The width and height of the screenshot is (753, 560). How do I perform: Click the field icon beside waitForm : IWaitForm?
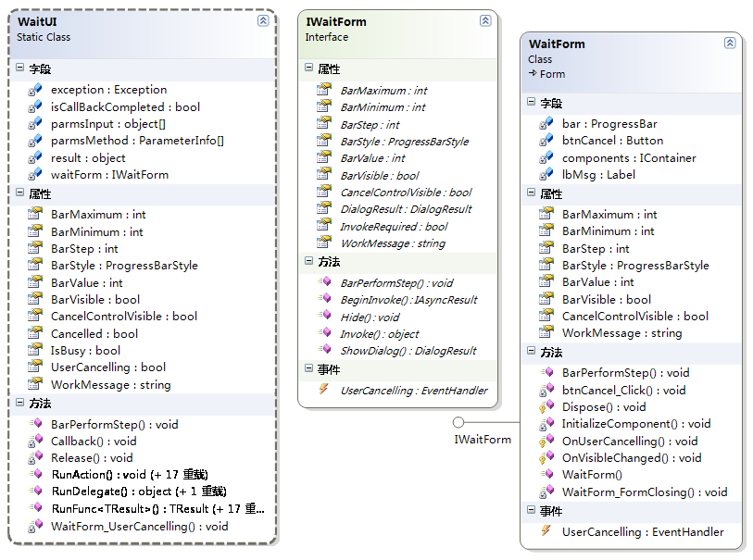tap(35, 175)
